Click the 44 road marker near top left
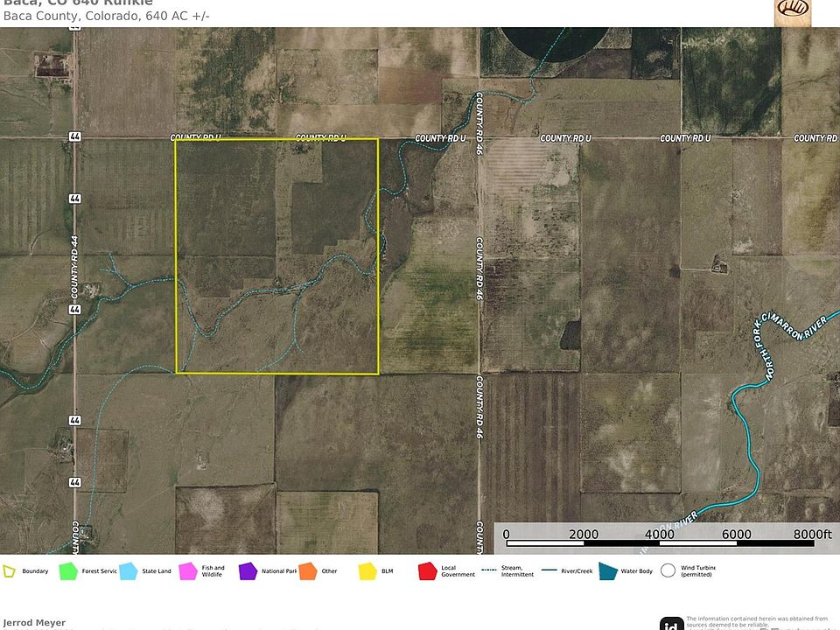Screen dimensions: 840x630 click(x=75, y=136)
